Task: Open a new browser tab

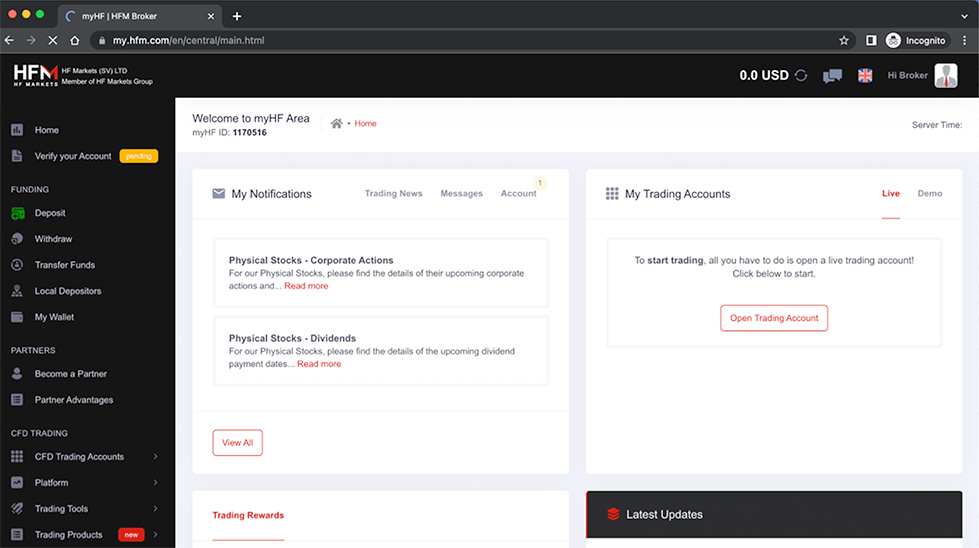Action: pyautogui.click(x=237, y=16)
